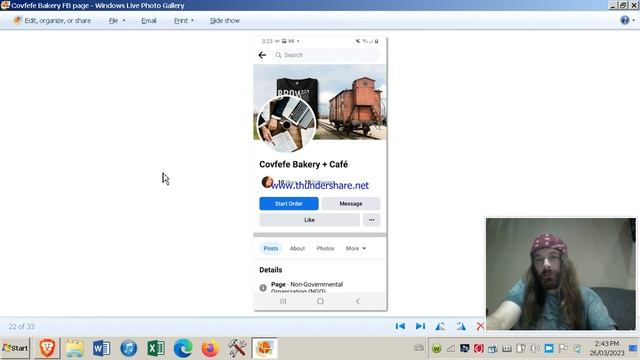Click the dark monitor tray icon
The image size is (640, 360).
[464, 348]
